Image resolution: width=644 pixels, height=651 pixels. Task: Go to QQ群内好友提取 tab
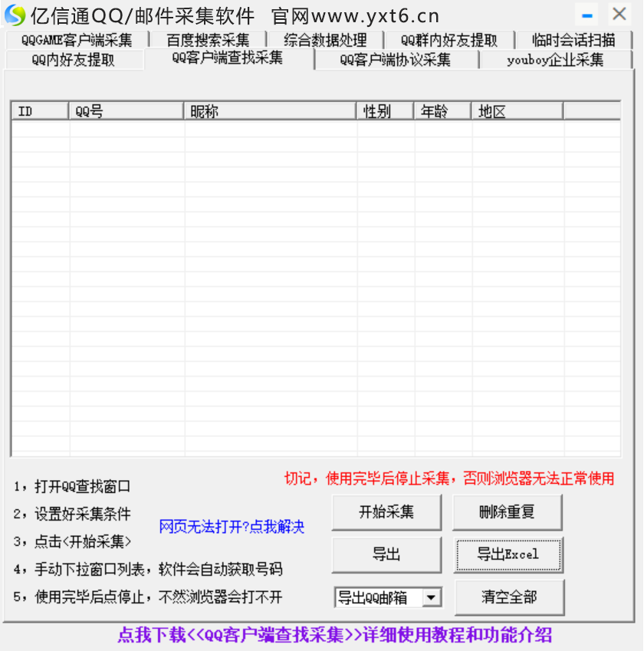pyautogui.click(x=449, y=41)
